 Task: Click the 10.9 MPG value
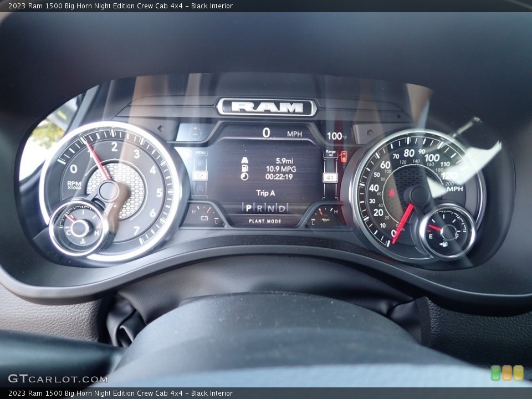pyautogui.click(x=280, y=168)
